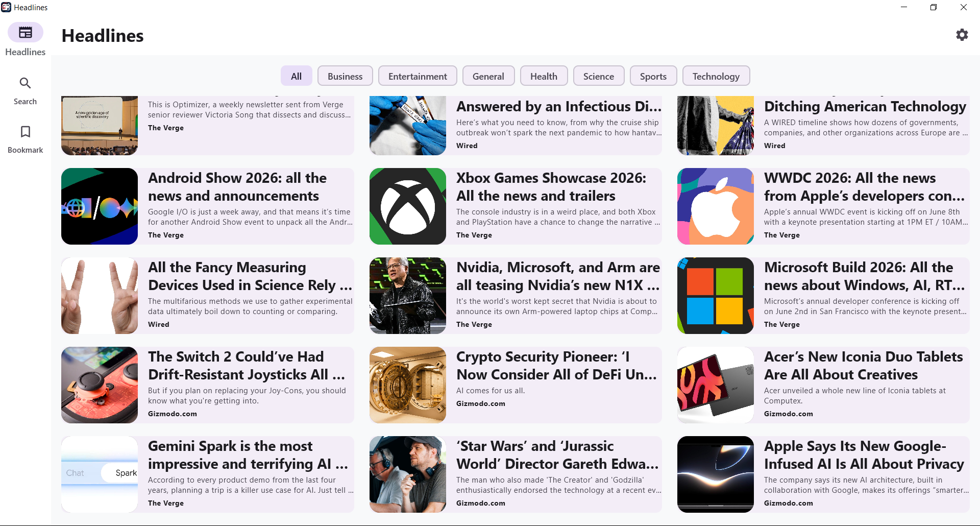Open Apple Google-Infused AI thumbnail
Image resolution: width=980 pixels, height=526 pixels.
[x=716, y=474]
